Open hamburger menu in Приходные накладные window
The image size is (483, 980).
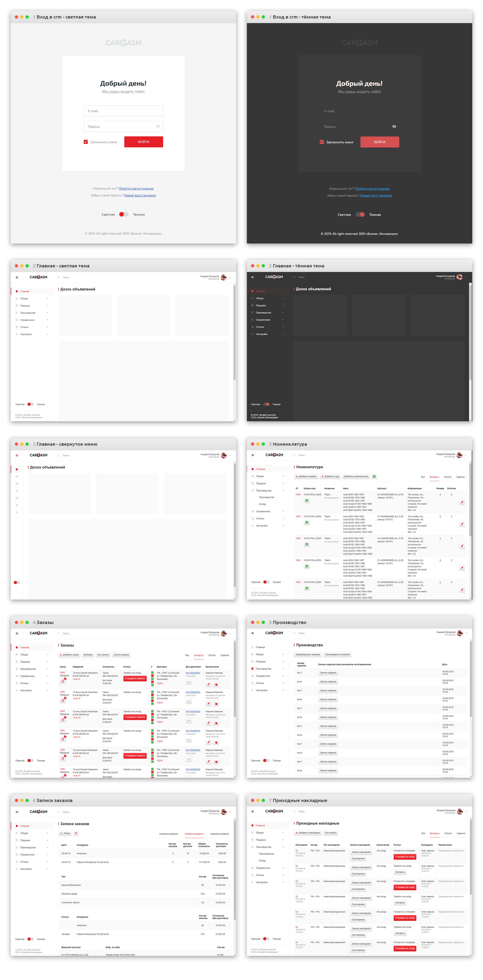point(253,811)
